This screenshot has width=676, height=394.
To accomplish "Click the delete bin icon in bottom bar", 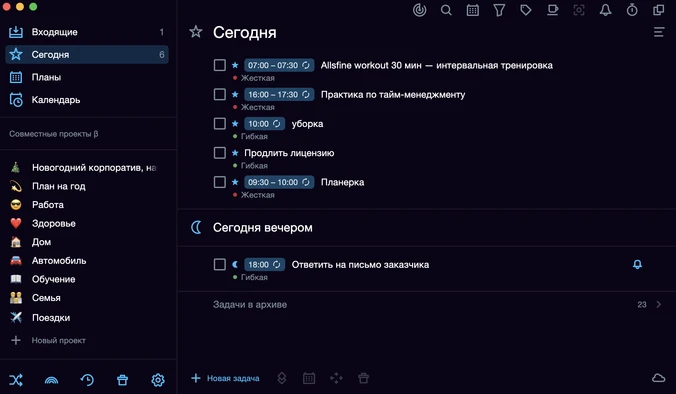I will [x=363, y=378].
